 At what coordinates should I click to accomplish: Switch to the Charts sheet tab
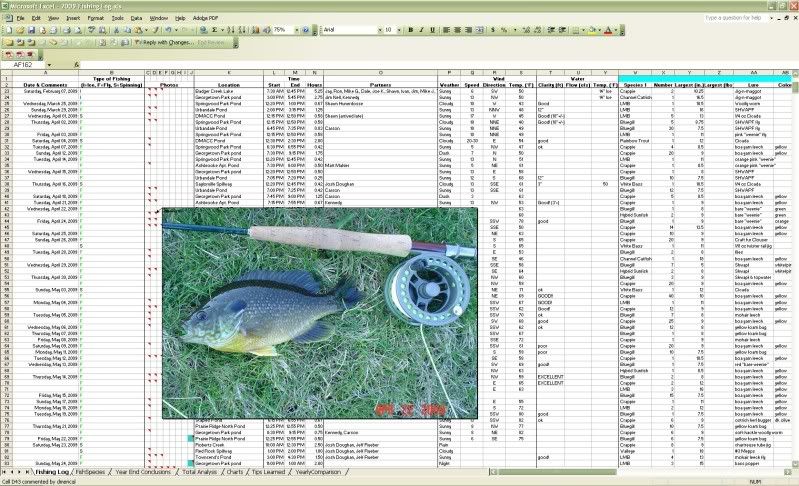point(234,472)
